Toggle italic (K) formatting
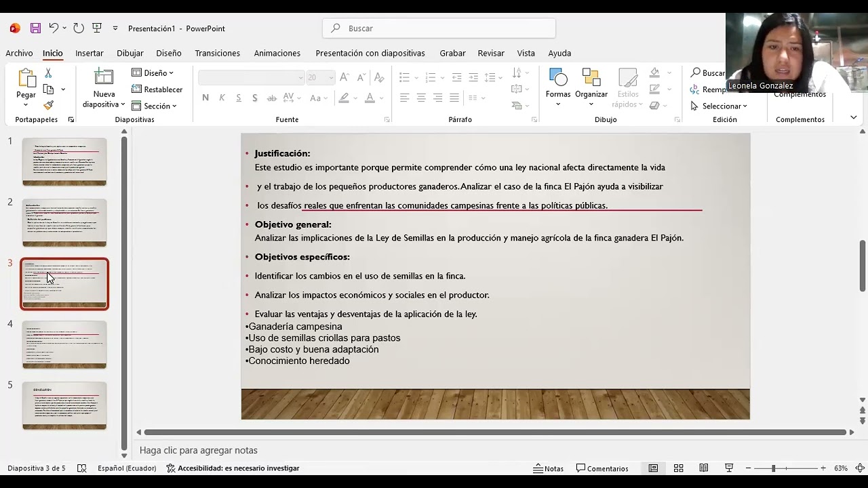868x488 pixels. 222,98
